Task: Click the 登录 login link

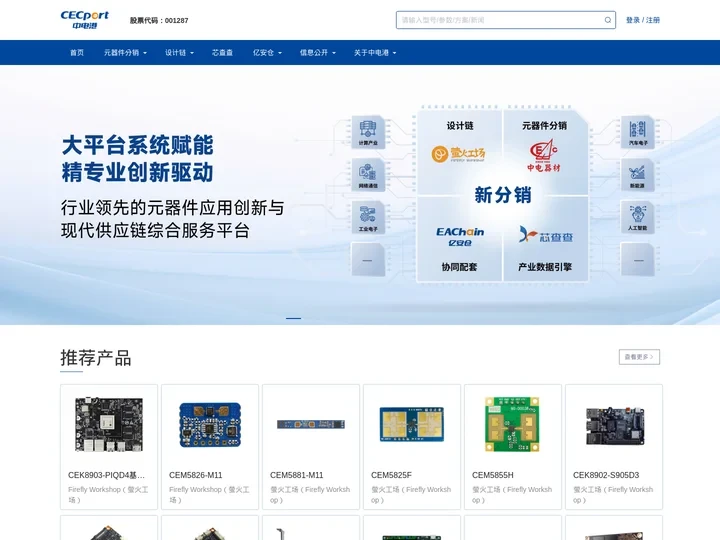Action: 633,20
